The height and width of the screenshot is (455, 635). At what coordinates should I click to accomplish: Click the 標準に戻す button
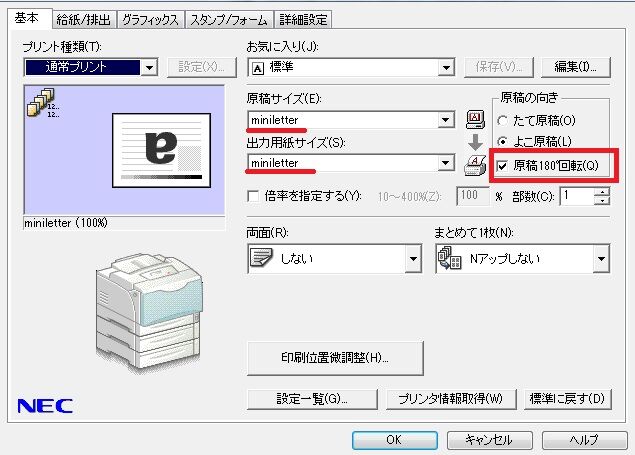[567, 399]
